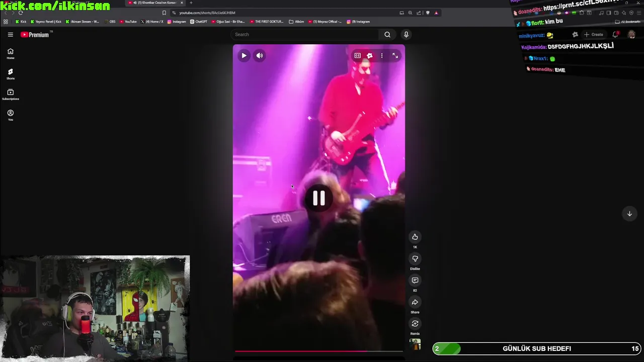The height and width of the screenshot is (362, 644).
Task: Open the ilkinsan Stream bookmark
Action: point(82,22)
